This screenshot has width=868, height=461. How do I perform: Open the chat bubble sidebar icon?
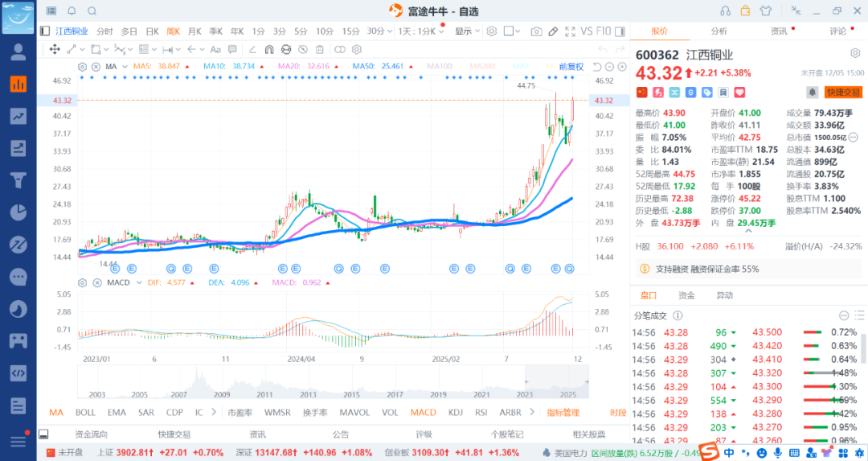18,277
